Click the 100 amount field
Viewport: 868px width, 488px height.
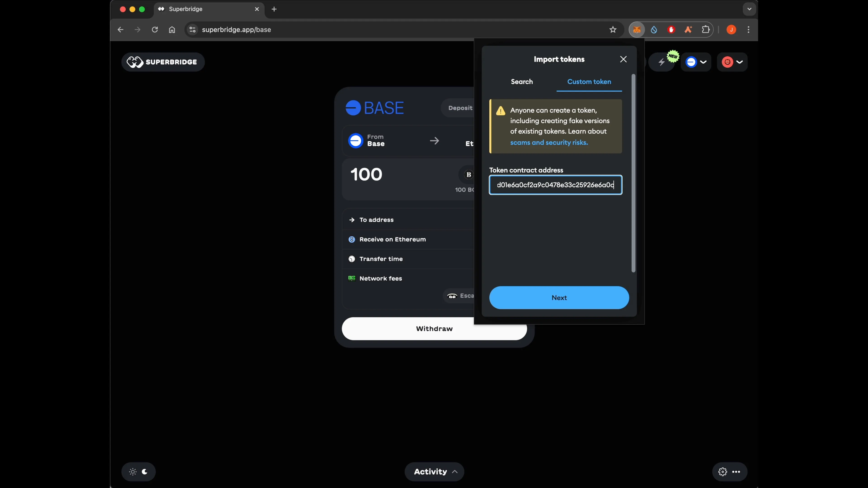(x=366, y=174)
